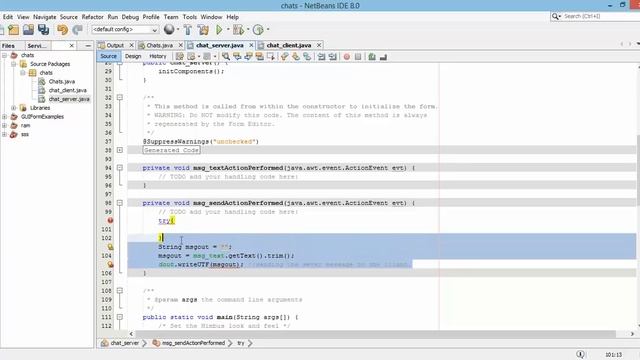
Task: Minimize the Files panel
Action: pos(88,46)
